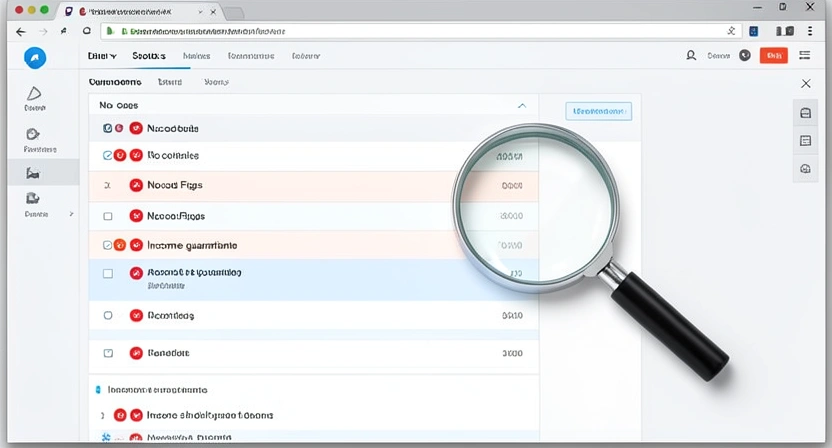Open the last gray navigation tab in the header
Image resolution: width=832 pixels, height=448 pixels.
click(x=306, y=56)
